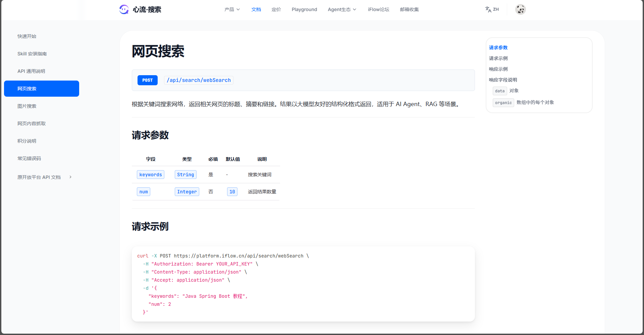The height and width of the screenshot is (335, 644).
Task: Select 快速开始 in the sidebar
Action: (27, 36)
